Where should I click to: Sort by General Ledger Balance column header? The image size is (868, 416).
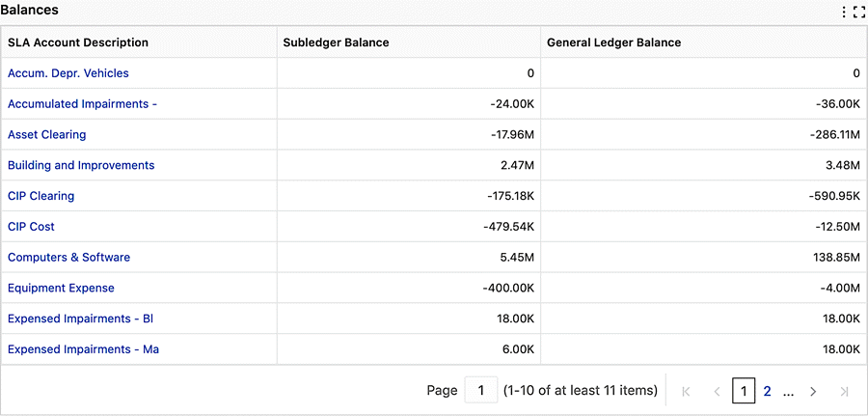[614, 42]
